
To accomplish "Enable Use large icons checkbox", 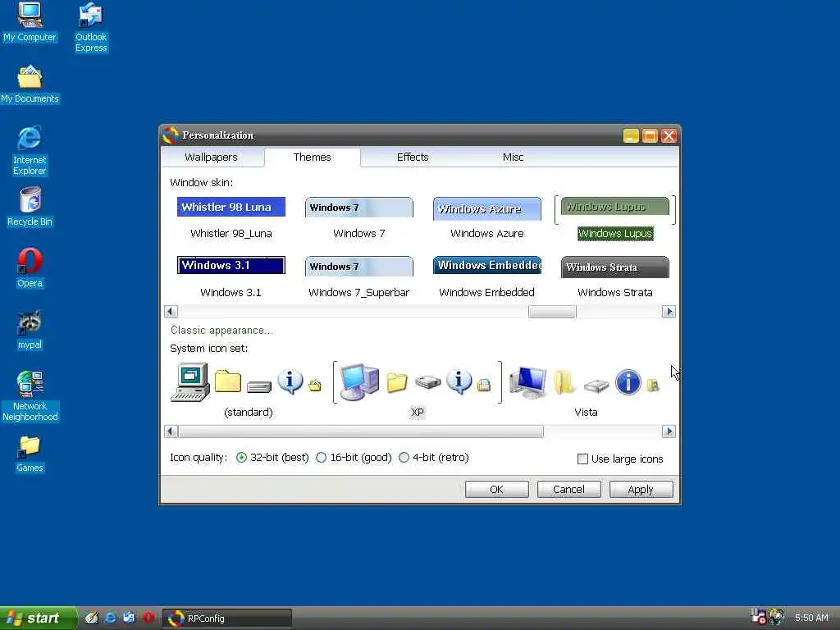I will pyautogui.click(x=582, y=459).
